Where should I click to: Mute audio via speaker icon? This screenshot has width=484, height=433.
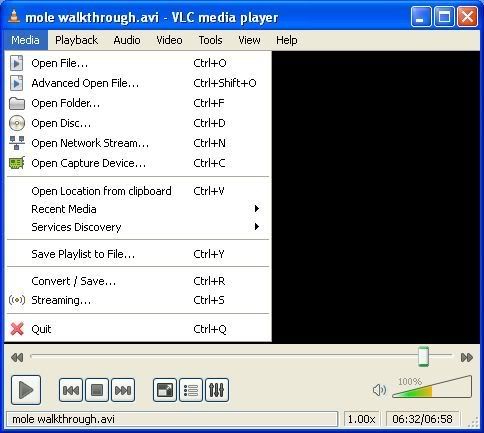pyautogui.click(x=379, y=390)
